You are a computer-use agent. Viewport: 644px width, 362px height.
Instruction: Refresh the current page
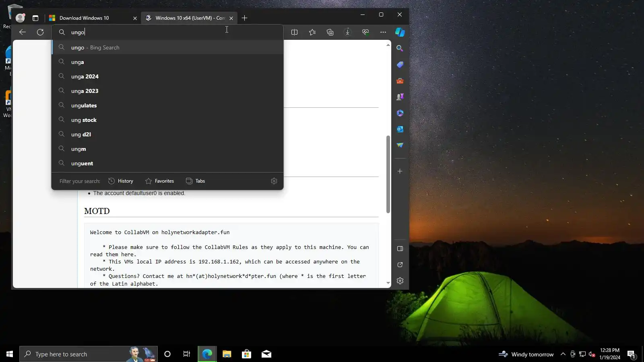point(40,32)
